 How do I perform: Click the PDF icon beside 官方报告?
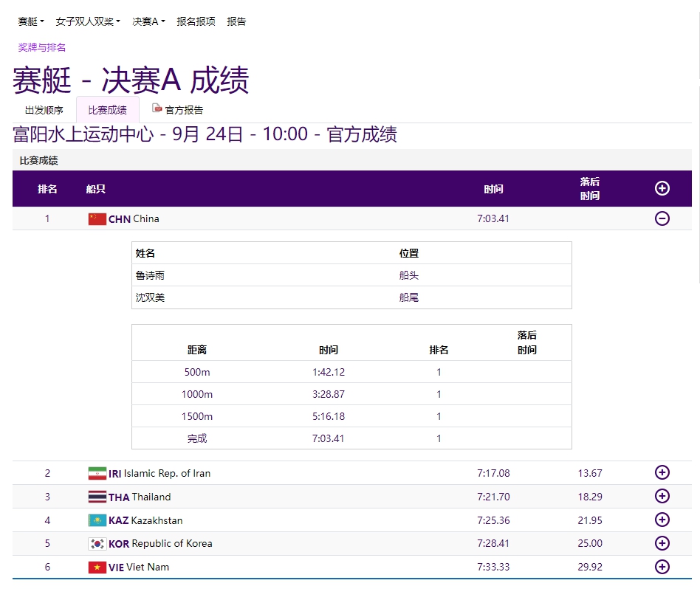click(x=156, y=107)
